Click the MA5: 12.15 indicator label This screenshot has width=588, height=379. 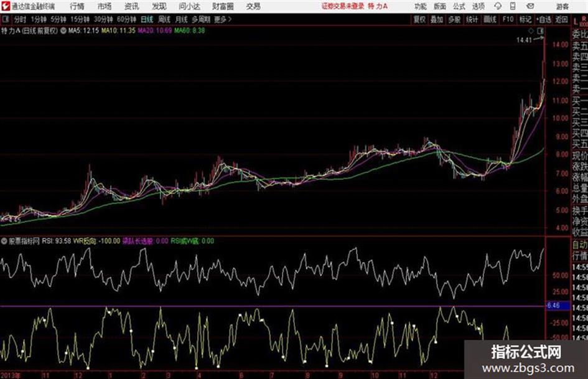point(83,30)
